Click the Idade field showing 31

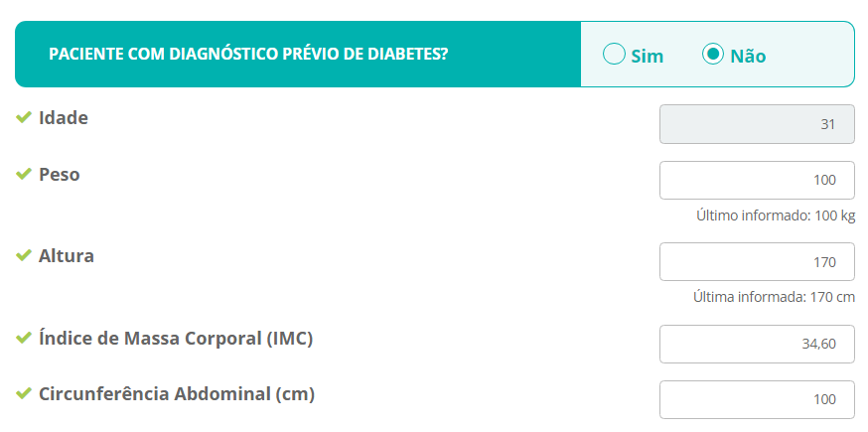[757, 125]
